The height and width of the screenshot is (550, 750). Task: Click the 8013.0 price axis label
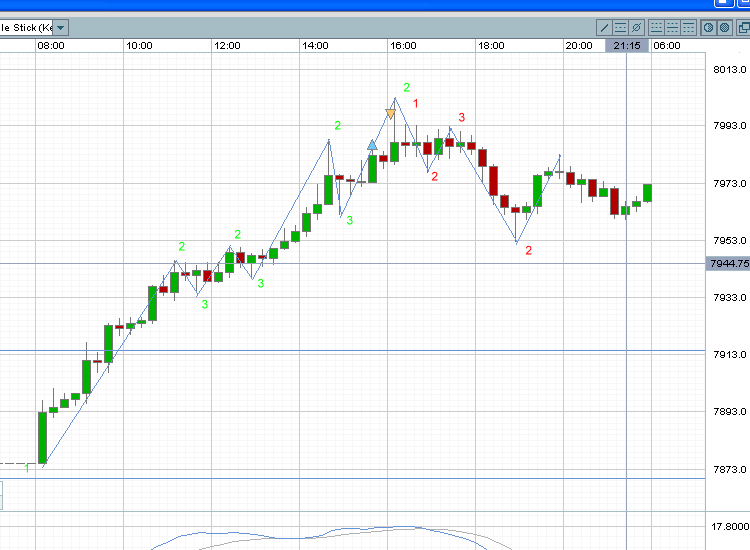729,69
